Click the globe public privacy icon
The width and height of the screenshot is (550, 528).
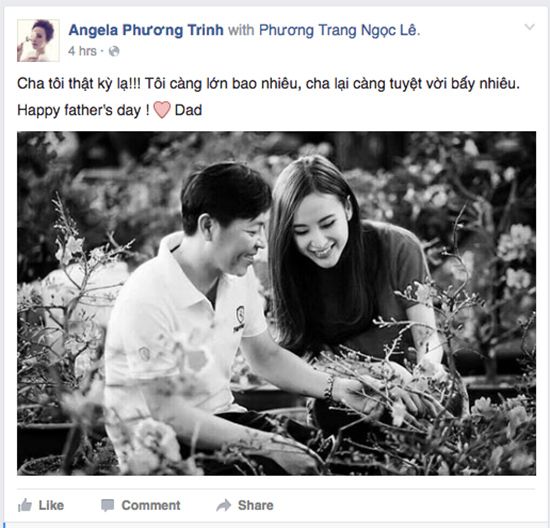(114, 51)
